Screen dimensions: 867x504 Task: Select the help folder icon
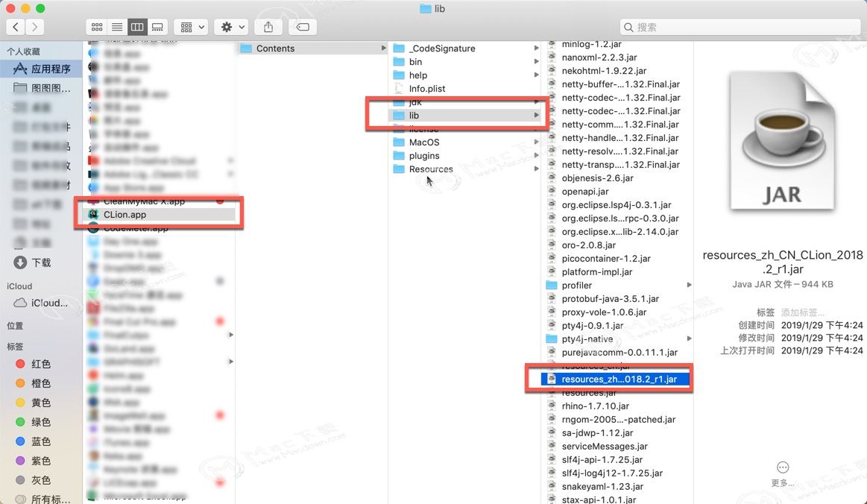[x=399, y=75]
